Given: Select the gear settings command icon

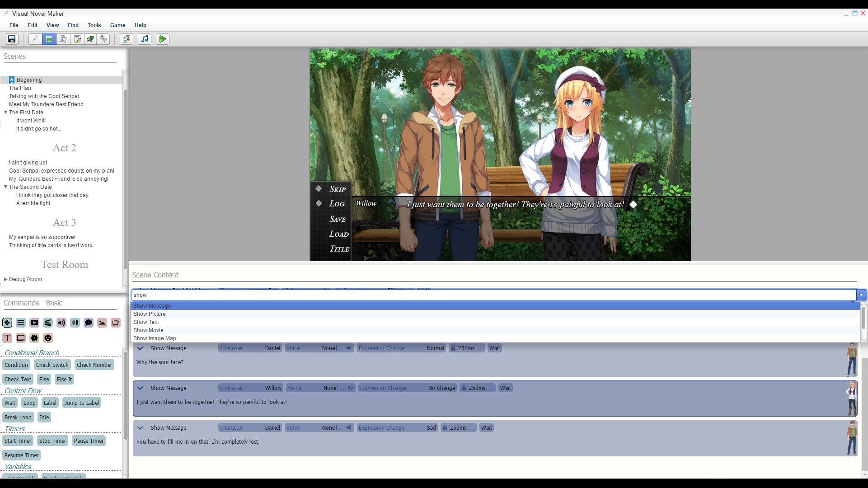Looking at the screenshot, I should point(34,338).
